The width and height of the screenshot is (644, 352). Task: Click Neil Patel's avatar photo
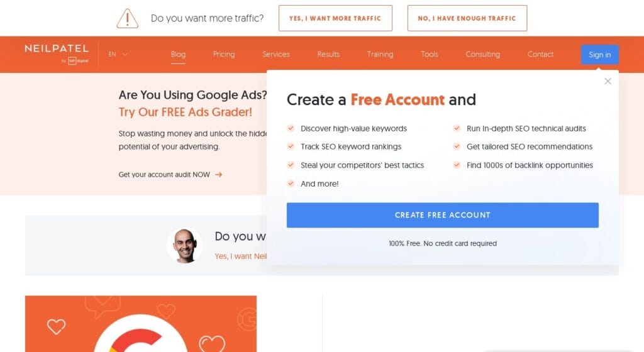[x=184, y=245]
